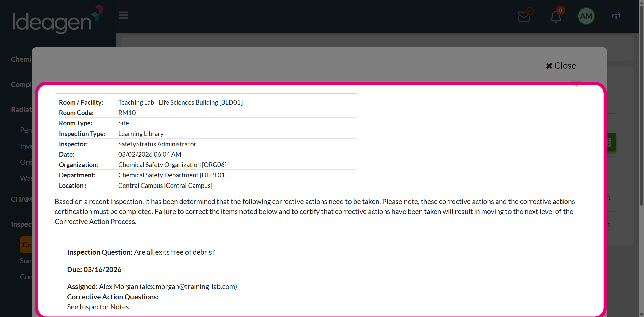Click the Teaching Lab - Life Sciences Building text
This screenshot has height=317, width=644.
(x=180, y=102)
